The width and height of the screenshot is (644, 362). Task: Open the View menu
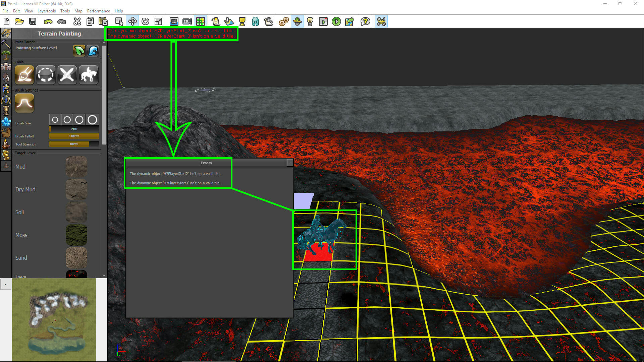29,11
